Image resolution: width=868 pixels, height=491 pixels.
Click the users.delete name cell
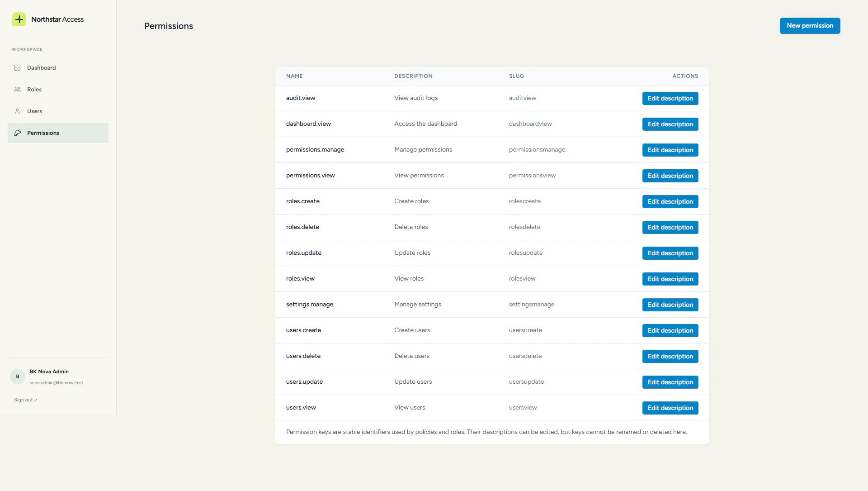303,356
